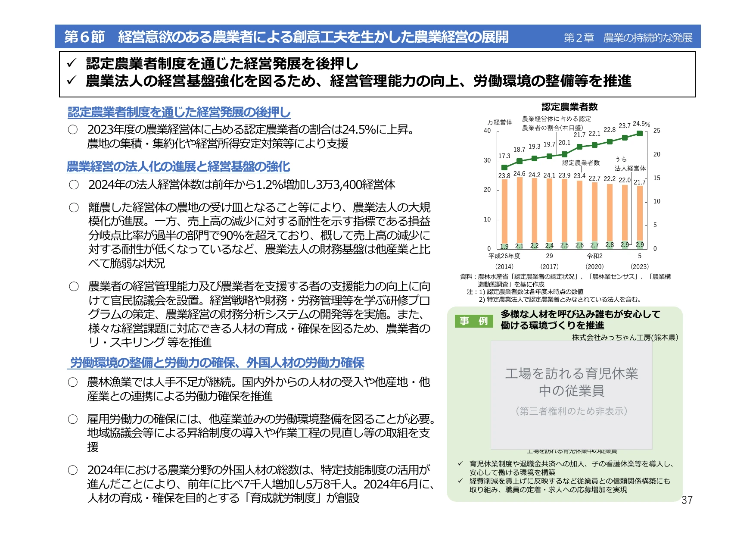Click the 23.7 data label on the line
Screen dimensions: 756x535
[625, 125]
